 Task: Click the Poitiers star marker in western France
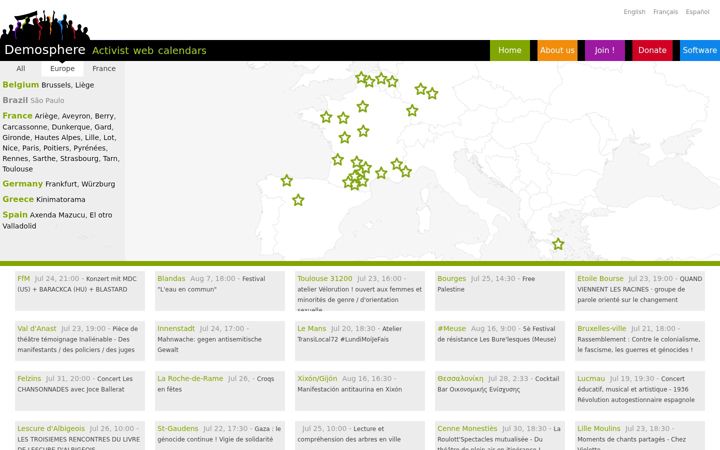coord(344,137)
